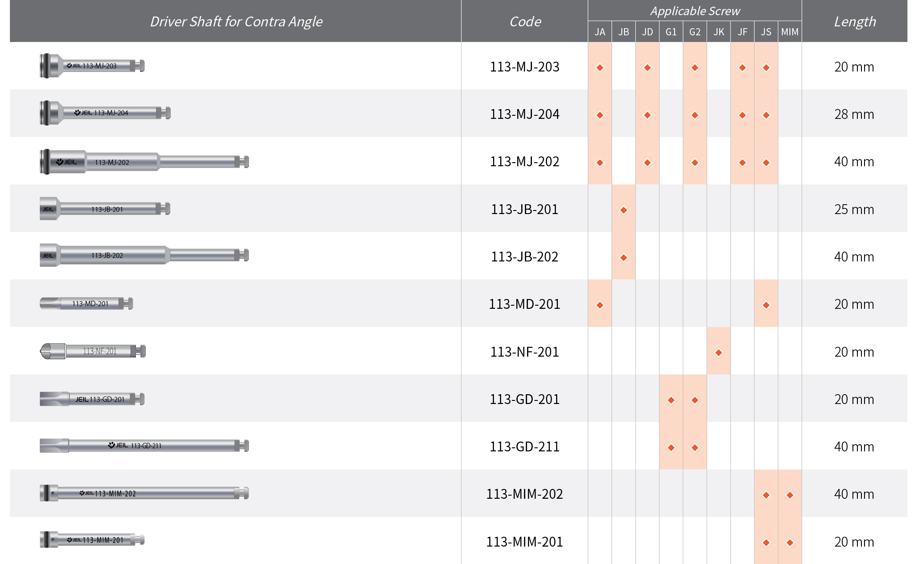
Task: Click the JA column header
Action: [599, 32]
